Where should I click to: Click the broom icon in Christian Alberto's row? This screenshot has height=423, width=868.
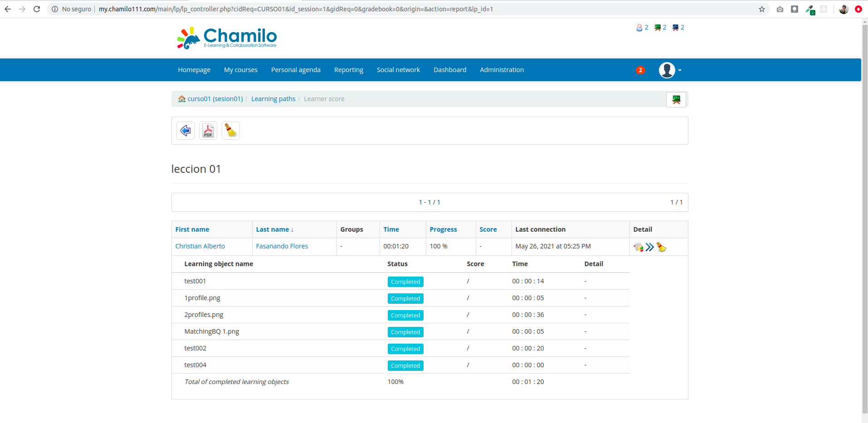click(x=662, y=247)
